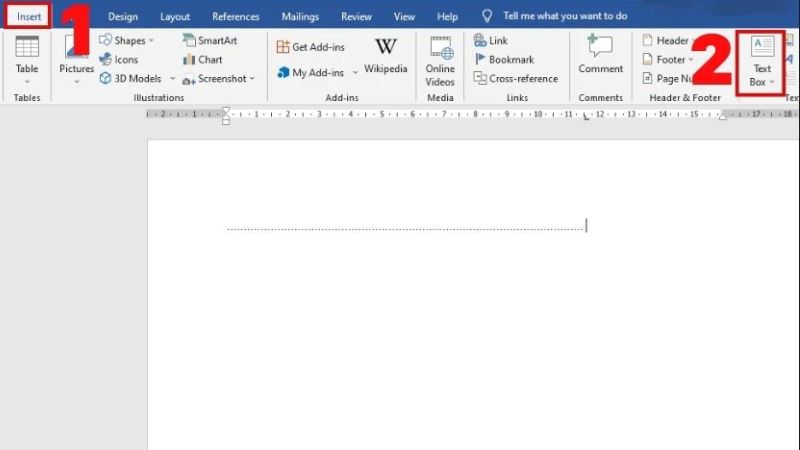This screenshot has width=800, height=450.
Task: Switch to the Design tab
Action: (x=123, y=17)
